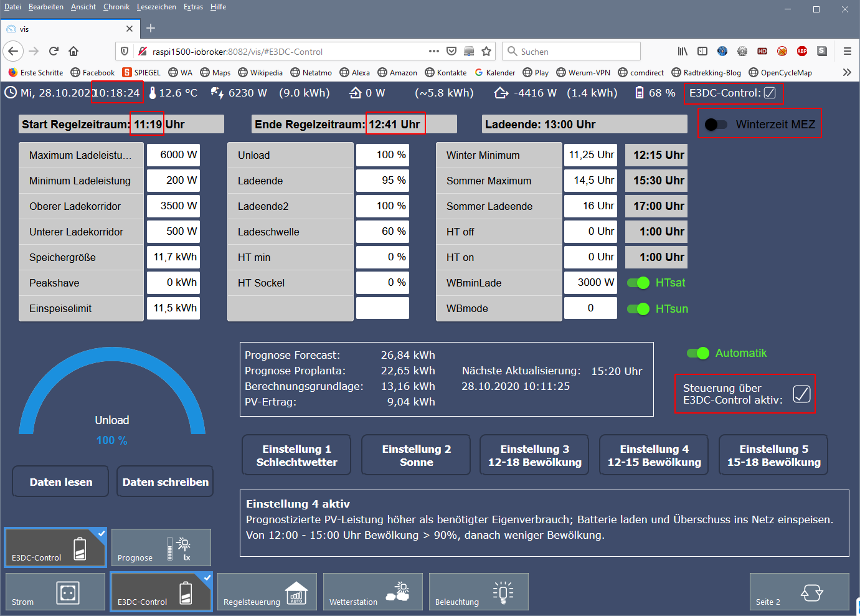The image size is (860, 616).
Task: Apply Einstellung 3 12-18 Bewölkung
Action: click(534, 455)
